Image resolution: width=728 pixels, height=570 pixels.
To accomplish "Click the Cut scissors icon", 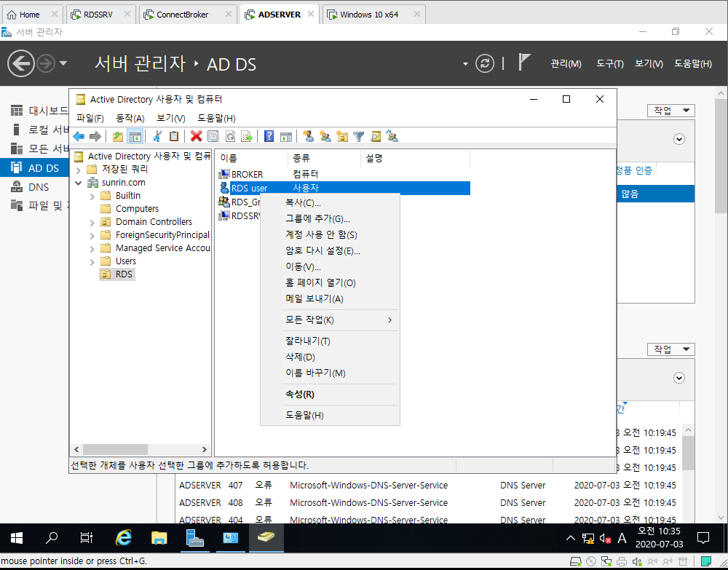I will tap(157, 136).
